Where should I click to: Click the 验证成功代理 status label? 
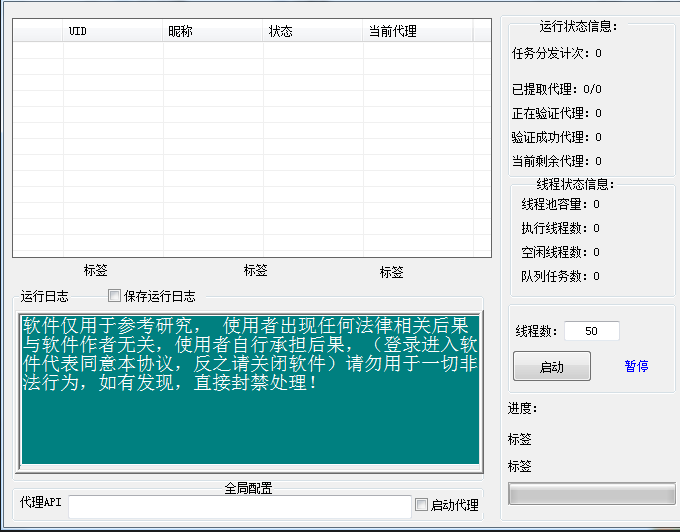[x=556, y=137]
